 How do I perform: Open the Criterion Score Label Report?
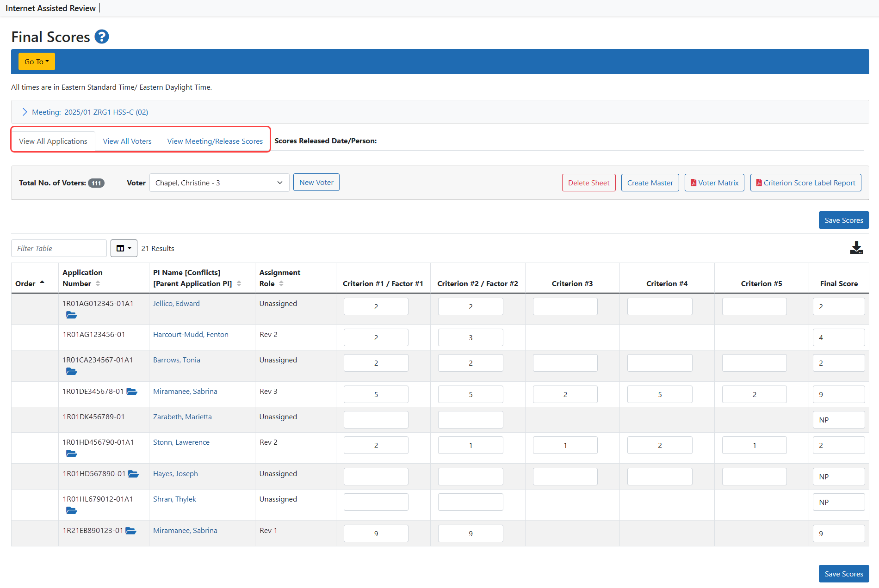805,183
